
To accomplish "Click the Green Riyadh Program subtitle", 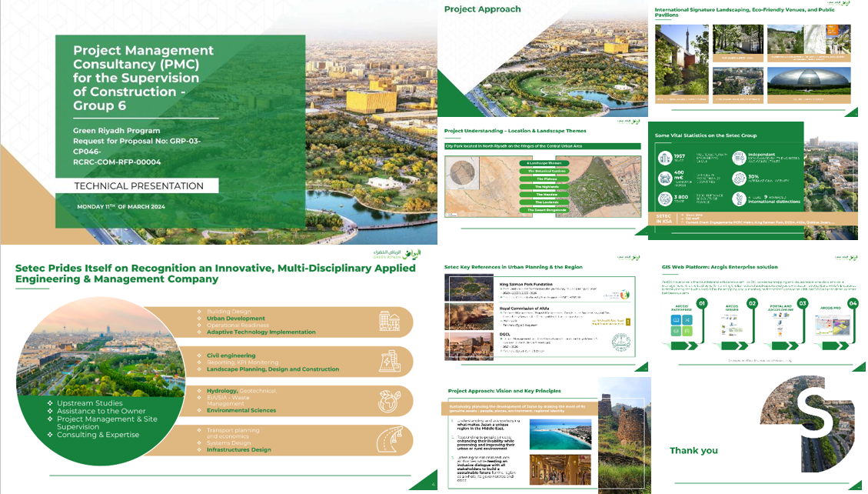I will point(116,131).
